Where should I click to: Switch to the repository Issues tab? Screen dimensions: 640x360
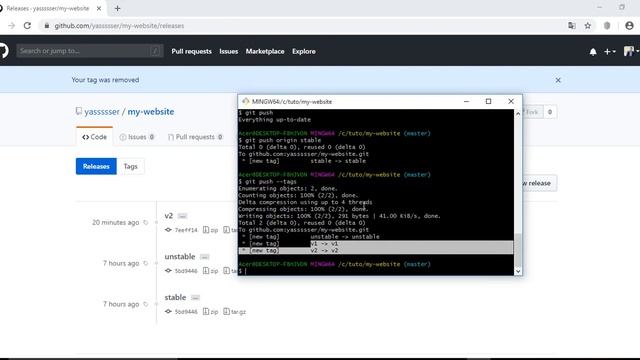point(137,137)
